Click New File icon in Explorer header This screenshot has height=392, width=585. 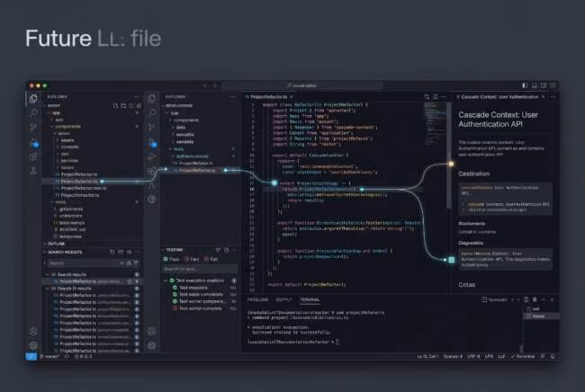(x=115, y=106)
